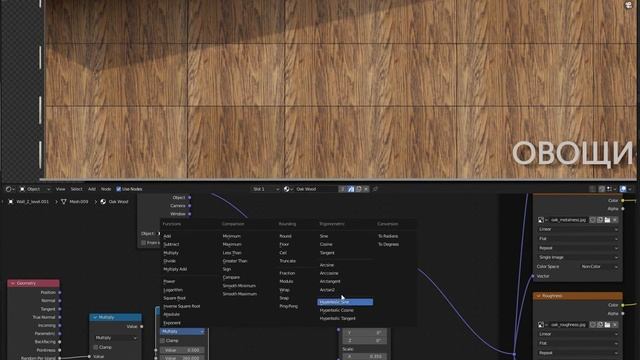The width and height of the screenshot is (640, 360).
Task: Open Repeat extension dropdown in oak_metalness.jpg node
Action: click(x=578, y=248)
